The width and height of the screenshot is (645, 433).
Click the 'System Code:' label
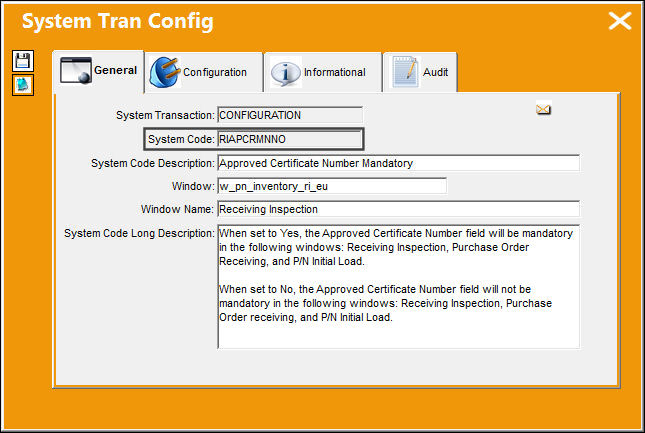181,139
